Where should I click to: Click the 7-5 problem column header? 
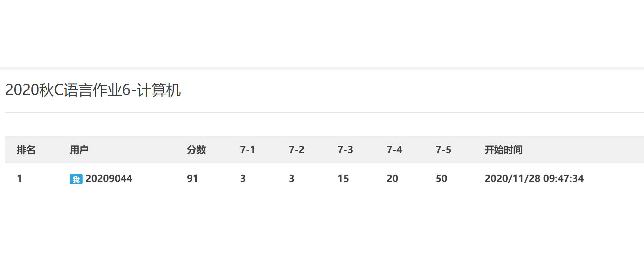tap(443, 150)
